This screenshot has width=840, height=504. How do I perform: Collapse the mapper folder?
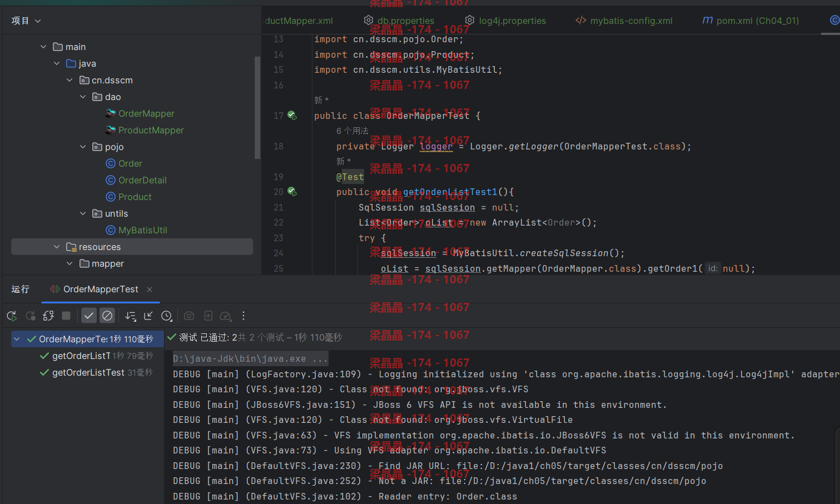(69, 263)
